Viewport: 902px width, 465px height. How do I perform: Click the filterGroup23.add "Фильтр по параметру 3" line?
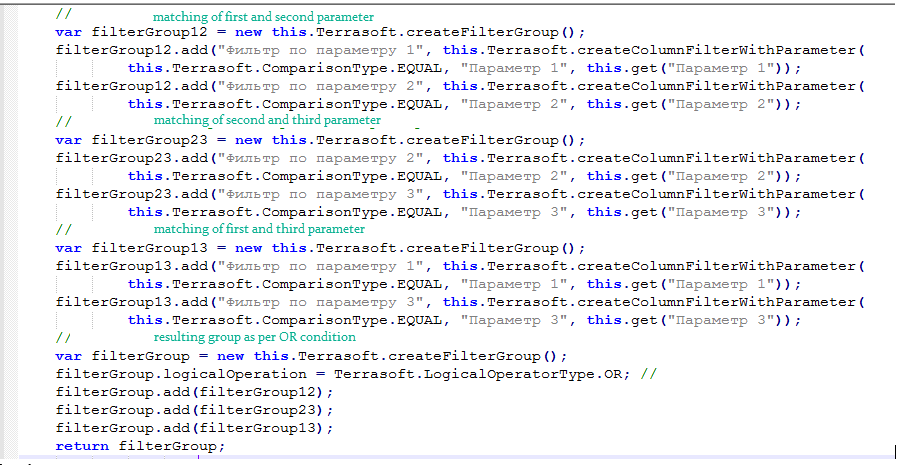[x=460, y=195]
